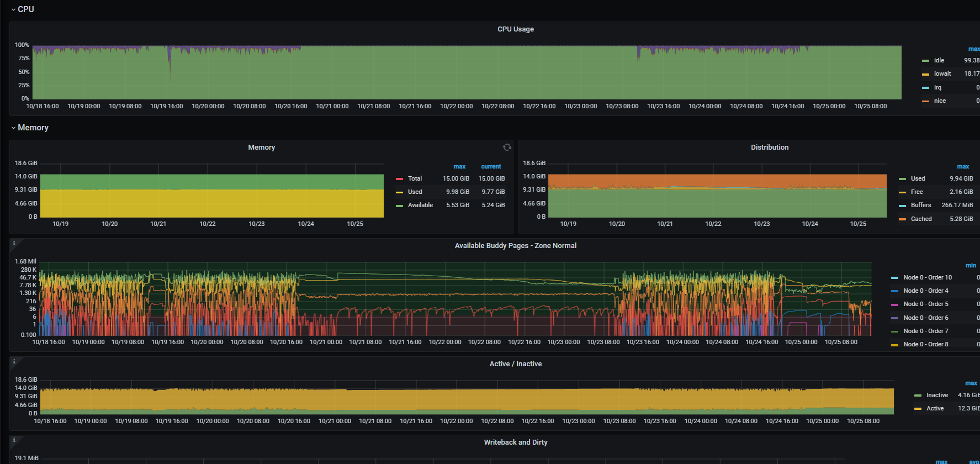Click the Available label in Memory legend
980x464 pixels.
coord(420,205)
